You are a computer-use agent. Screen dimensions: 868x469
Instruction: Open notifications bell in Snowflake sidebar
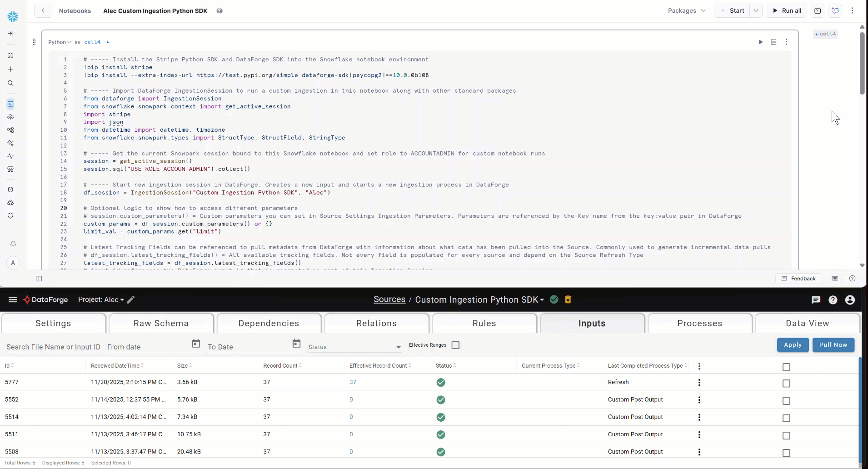tap(13, 244)
